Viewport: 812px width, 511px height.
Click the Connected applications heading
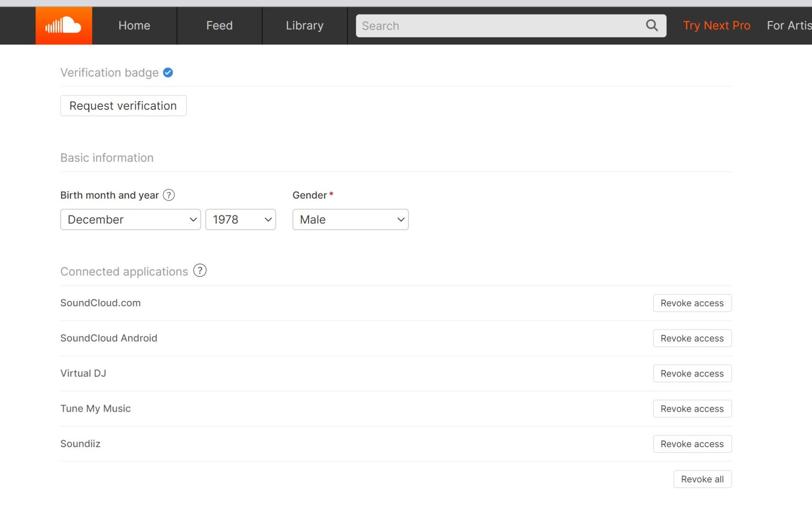[x=124, y=272]
